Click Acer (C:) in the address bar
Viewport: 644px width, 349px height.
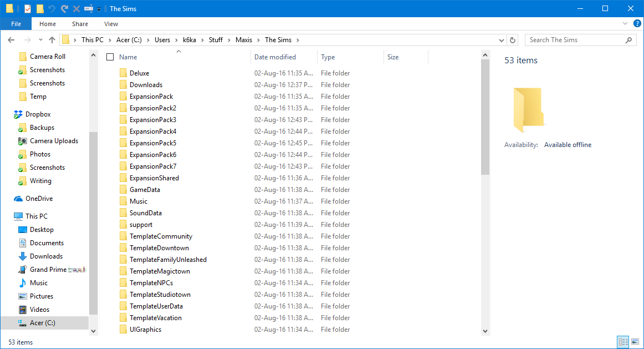(x=129, y=40)
